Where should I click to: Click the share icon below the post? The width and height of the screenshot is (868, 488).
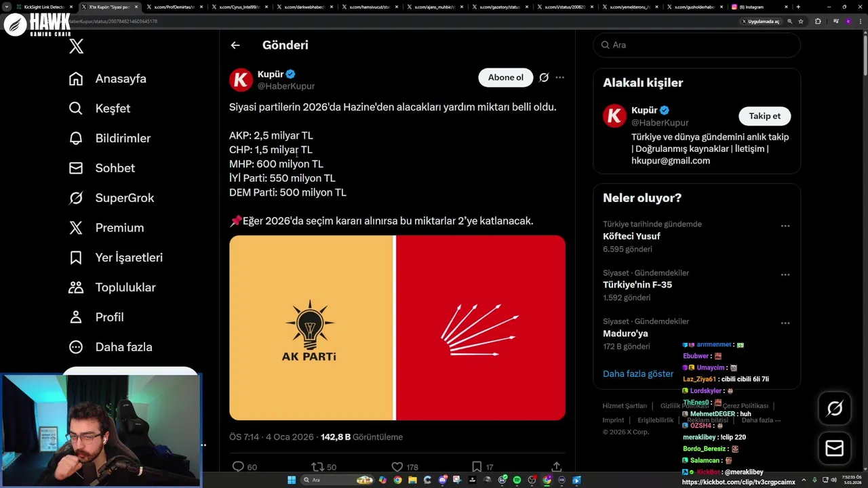click(556, 467)
